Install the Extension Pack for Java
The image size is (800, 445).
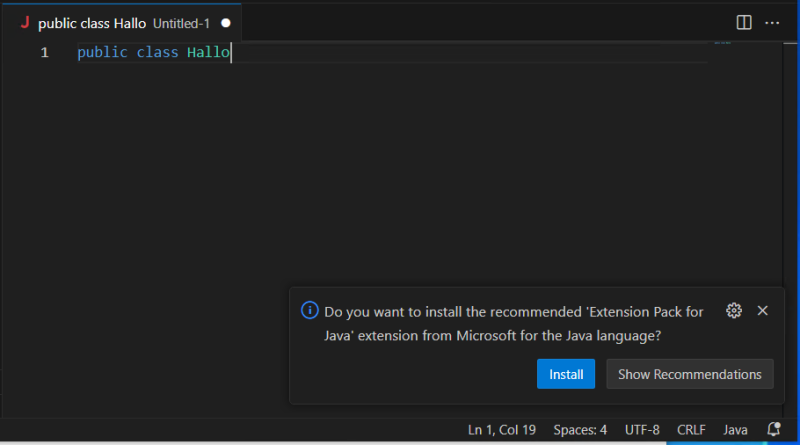point(566,374)
